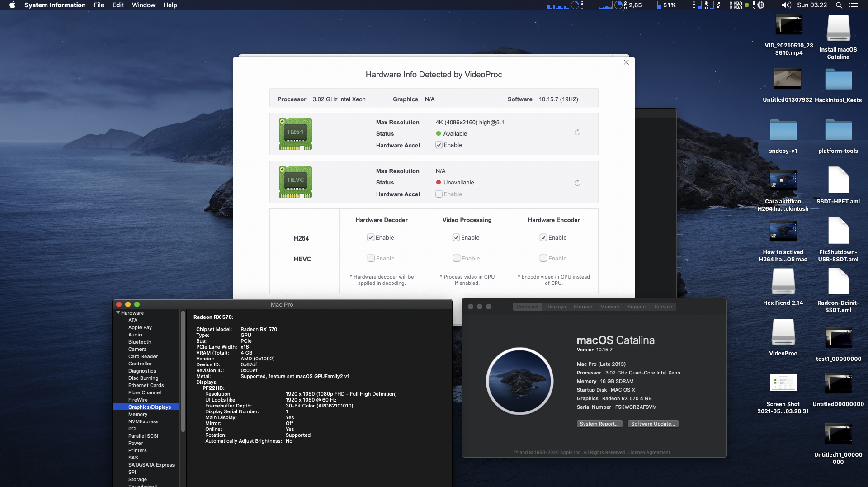Open the Window menu
Screen dimensions: 868x487
(x=143, y=5)
